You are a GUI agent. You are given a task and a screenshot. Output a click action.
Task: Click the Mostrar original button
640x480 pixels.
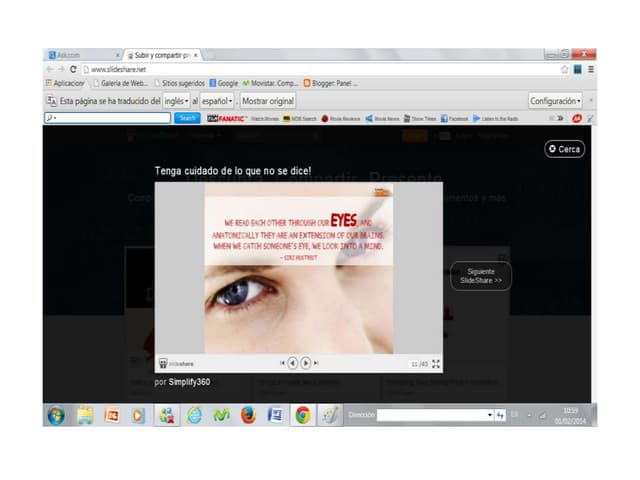point(268,101)
